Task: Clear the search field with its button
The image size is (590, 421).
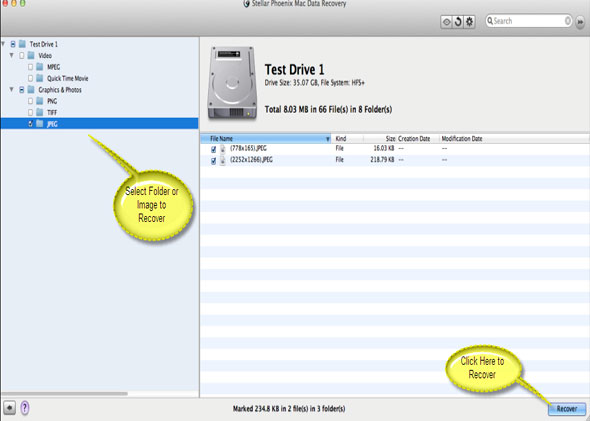Action: click(568, 21)
